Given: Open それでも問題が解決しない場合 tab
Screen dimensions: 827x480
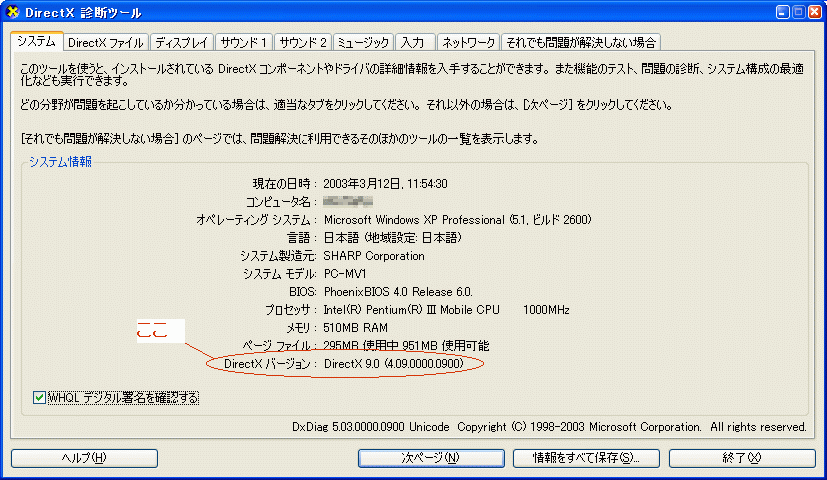Looking at the screenshot, I should [581, 43].
